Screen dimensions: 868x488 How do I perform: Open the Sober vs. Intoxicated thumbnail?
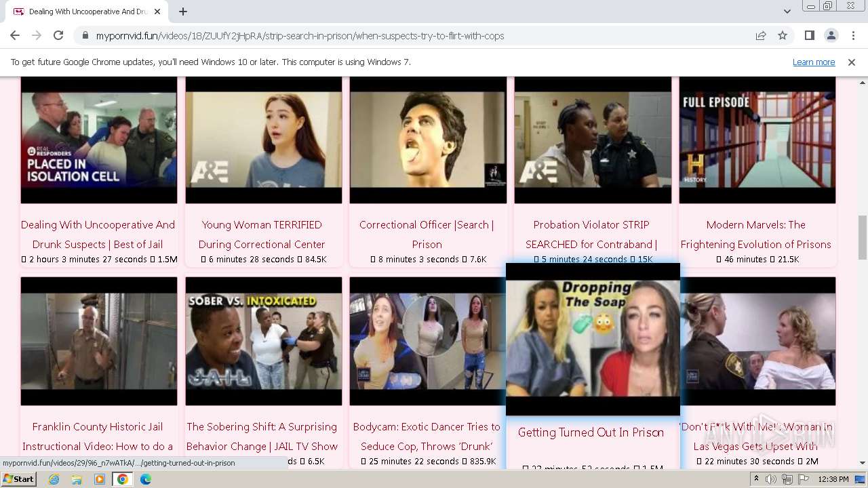click(264, 341)
